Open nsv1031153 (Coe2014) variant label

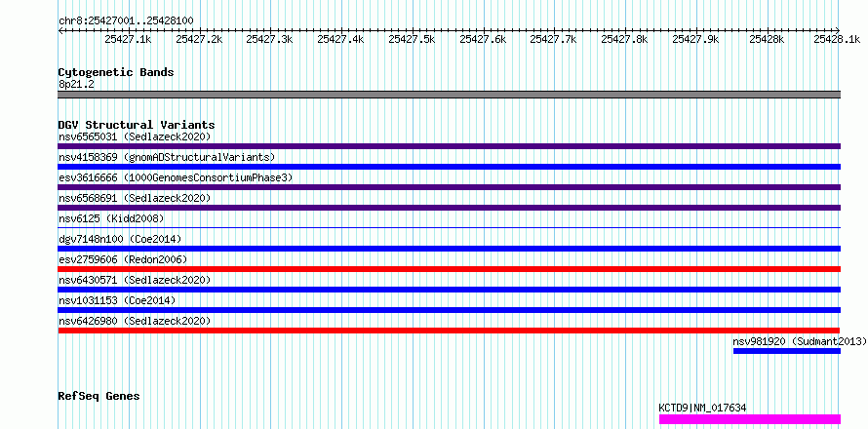[x=117, y=300]
